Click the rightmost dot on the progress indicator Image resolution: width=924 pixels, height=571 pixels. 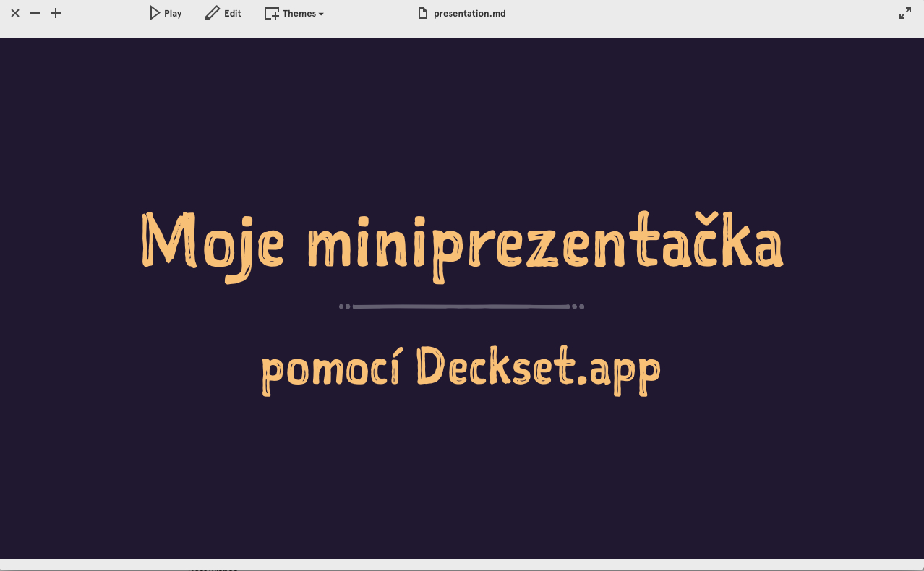[x=581, y=306]
